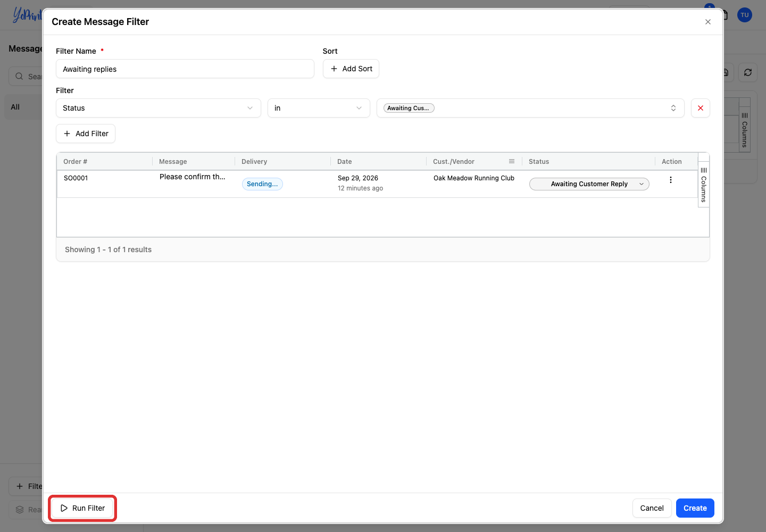766x532 pixels.
Task: Open the Cust./Vendor column menu icon
Action: [x=512, y=161]
